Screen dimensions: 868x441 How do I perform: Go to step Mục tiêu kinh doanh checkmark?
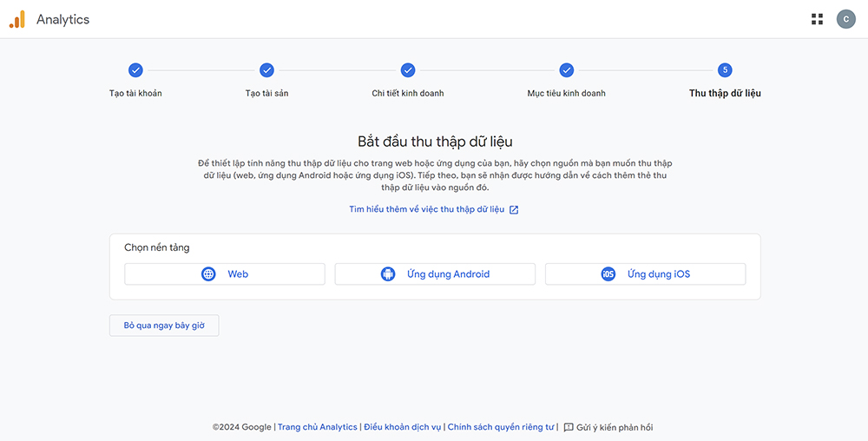[566, 70]
